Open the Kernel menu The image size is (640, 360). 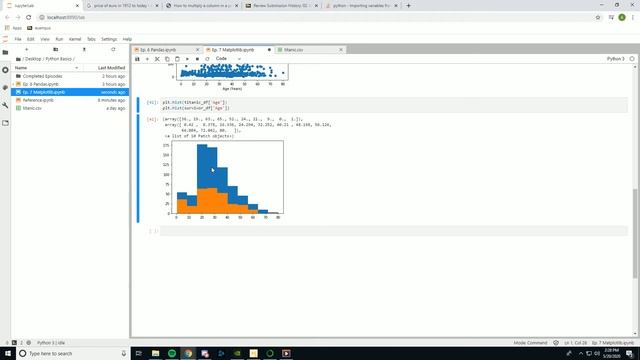tap(75, 39)
